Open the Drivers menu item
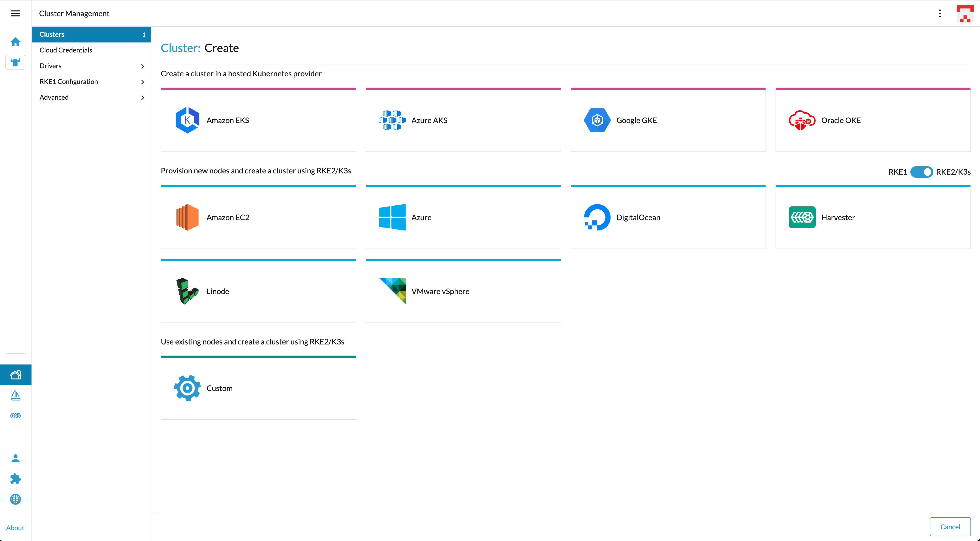 (x=91, y=66)
